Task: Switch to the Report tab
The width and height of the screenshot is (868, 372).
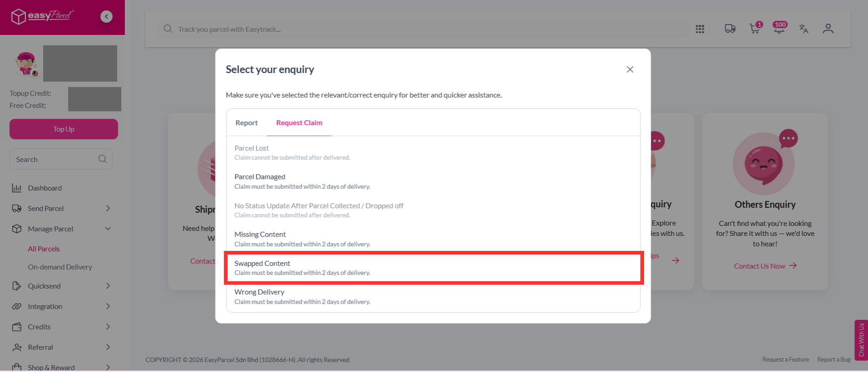Action: (247, 123)
